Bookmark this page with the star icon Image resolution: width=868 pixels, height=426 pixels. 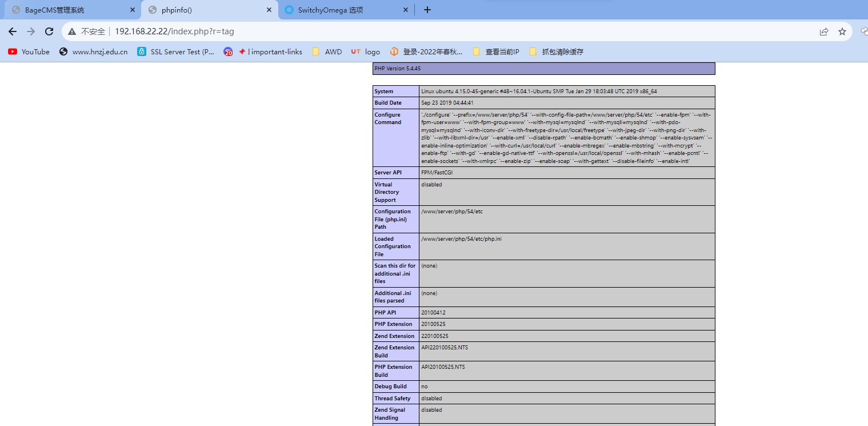point(842,32)
